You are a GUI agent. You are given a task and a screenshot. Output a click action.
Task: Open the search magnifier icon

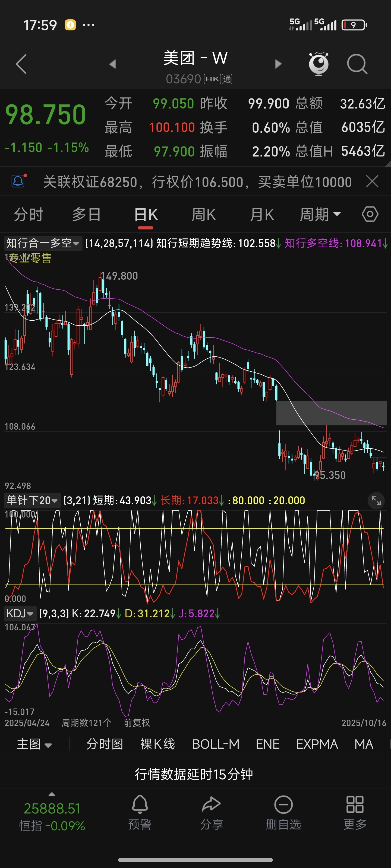tap(357, 64)
